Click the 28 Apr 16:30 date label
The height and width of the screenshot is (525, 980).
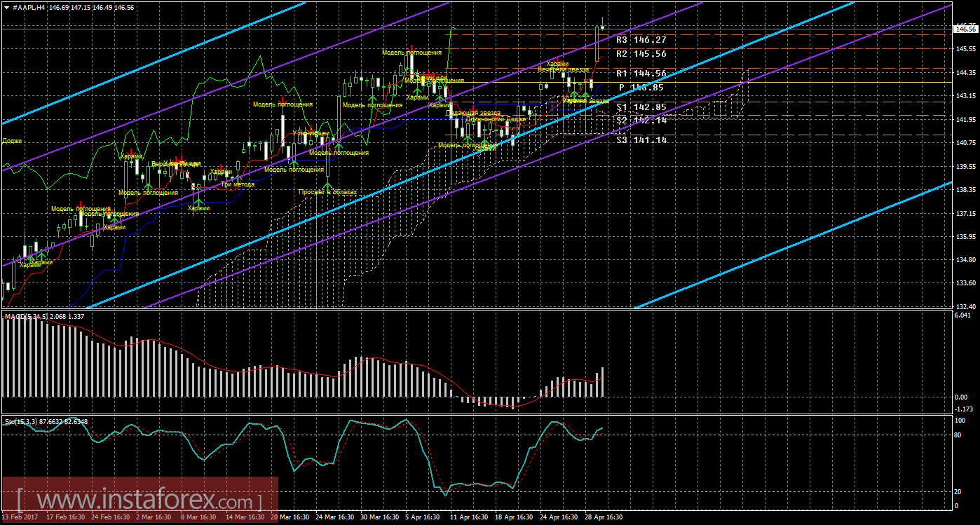tap(604, 517)
